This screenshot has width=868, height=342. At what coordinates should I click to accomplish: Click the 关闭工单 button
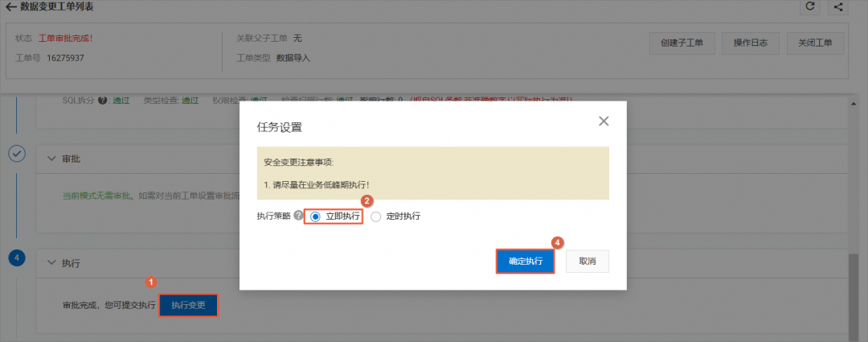point(815,43)
